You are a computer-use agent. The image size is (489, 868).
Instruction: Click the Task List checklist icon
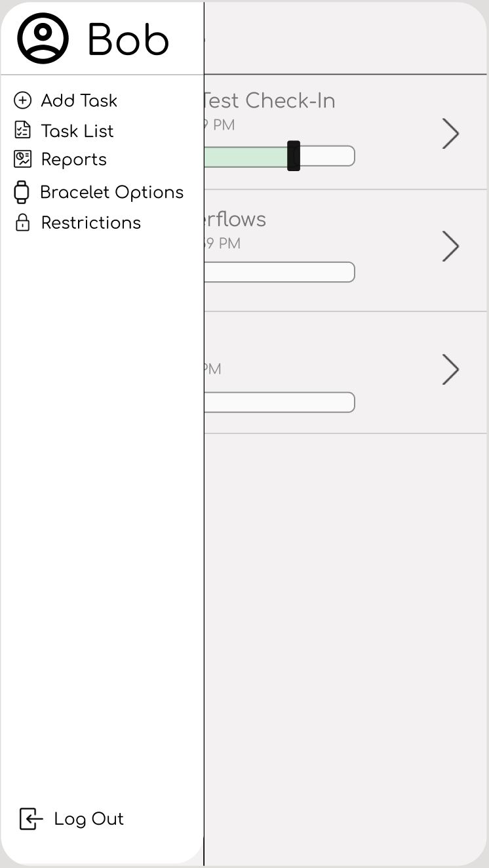(22, 130)
